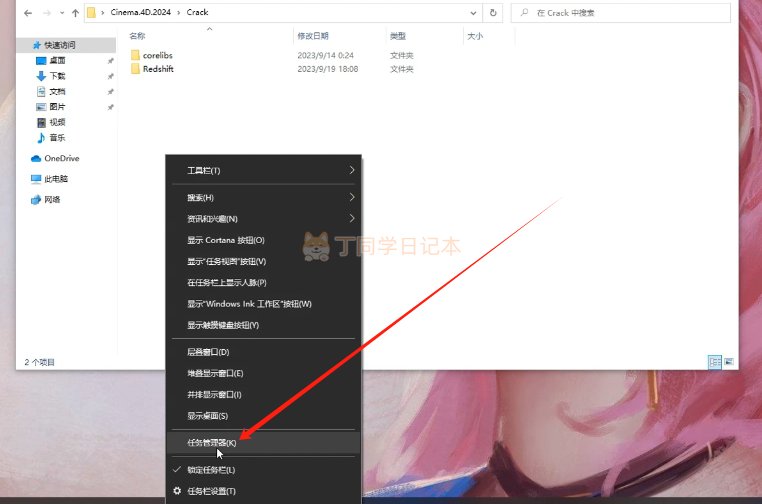Switch to details view icon in status bar
Screen dimensions: 762x504
click(714, 362)
